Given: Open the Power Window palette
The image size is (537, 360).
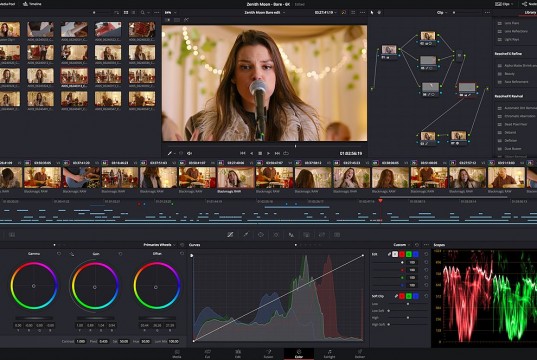Looking at the screenshot, I should 261,235.
